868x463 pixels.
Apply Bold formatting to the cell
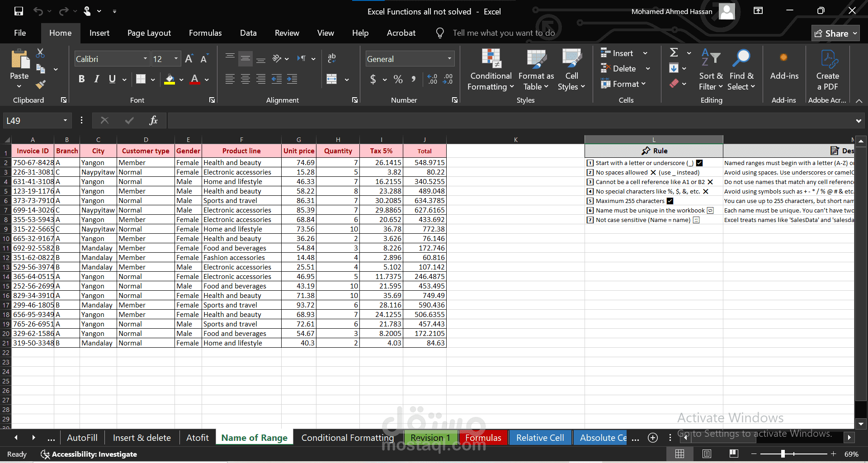81,79
